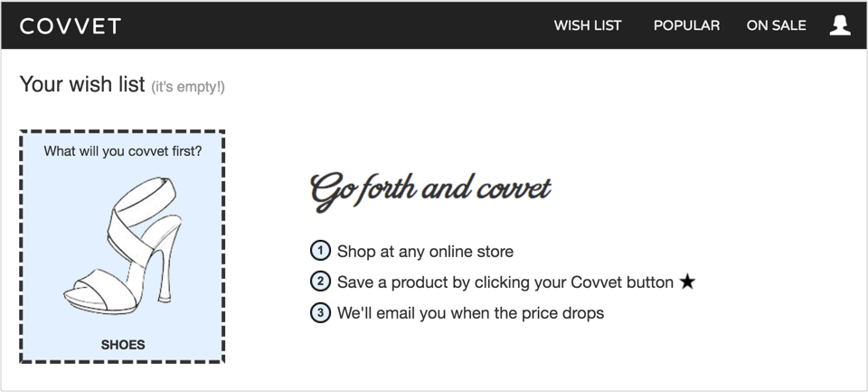Click "We'll email you when the price drops"
The width and height of the screenshot is (868, 392).
(x=470, y=313)
